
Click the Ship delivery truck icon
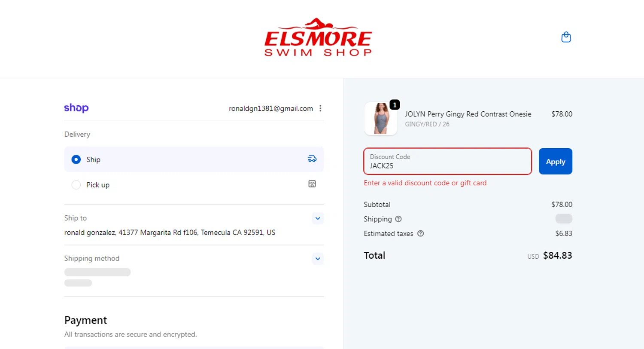coord(312,159)
